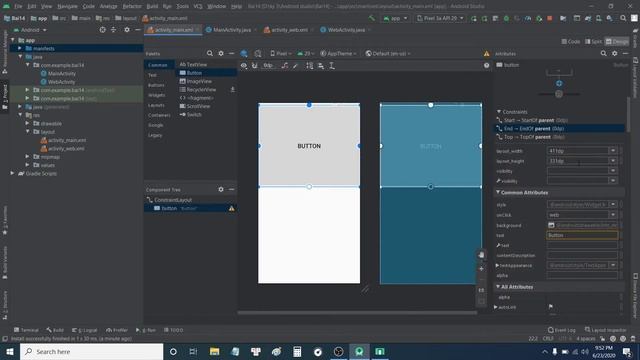Viewport: 640px width, 360px height.
Task: Toggle View Options eye icon
Action: (244, 66)
